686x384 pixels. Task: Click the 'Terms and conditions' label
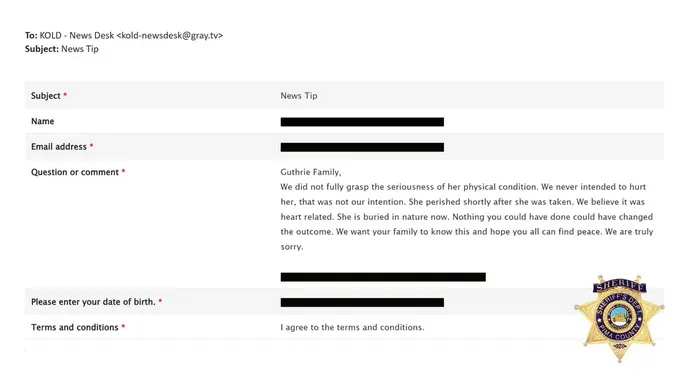pos(75,327)
